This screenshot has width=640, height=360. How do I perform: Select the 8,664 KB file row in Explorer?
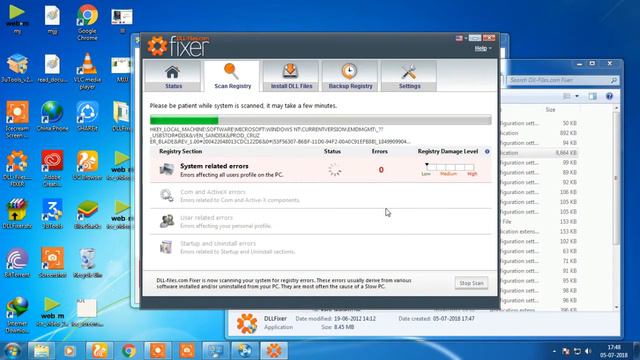coord(539,153)
